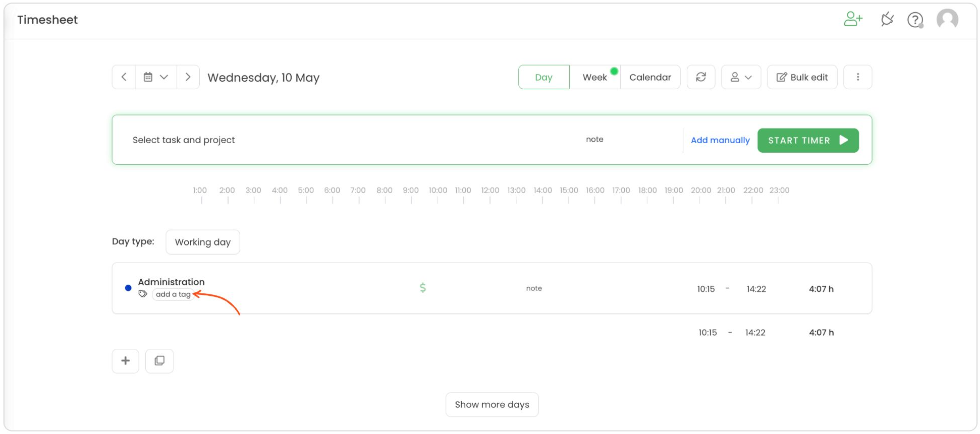Viewport: 980px width, 434px height.
Task: Click the copy entries icon
Action: (159, 361)
